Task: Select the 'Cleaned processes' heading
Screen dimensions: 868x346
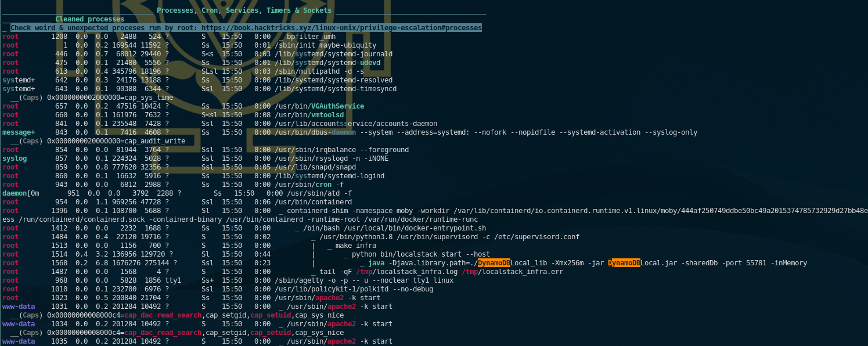Action: pos(89,19)
